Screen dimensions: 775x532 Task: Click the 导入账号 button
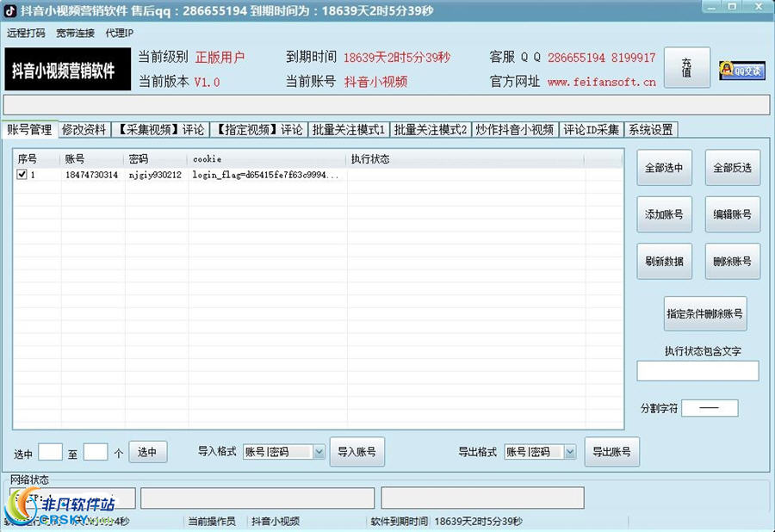(x=356, y=451)
